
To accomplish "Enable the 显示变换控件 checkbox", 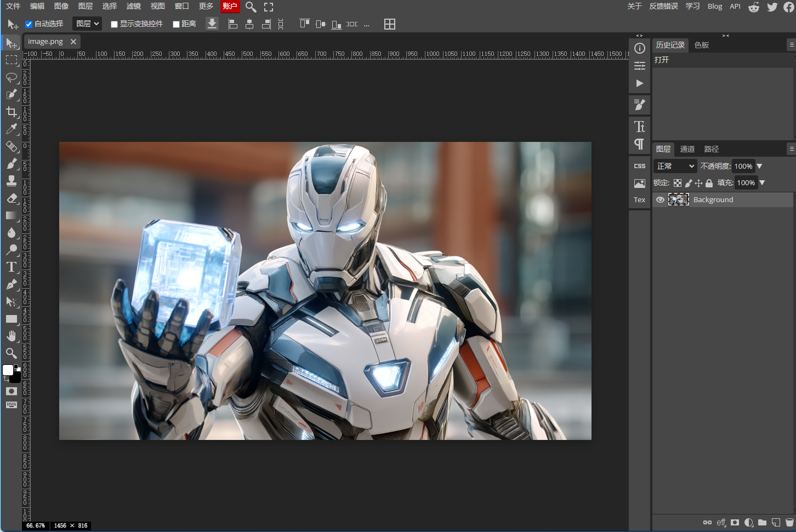I will coord(114,24).
